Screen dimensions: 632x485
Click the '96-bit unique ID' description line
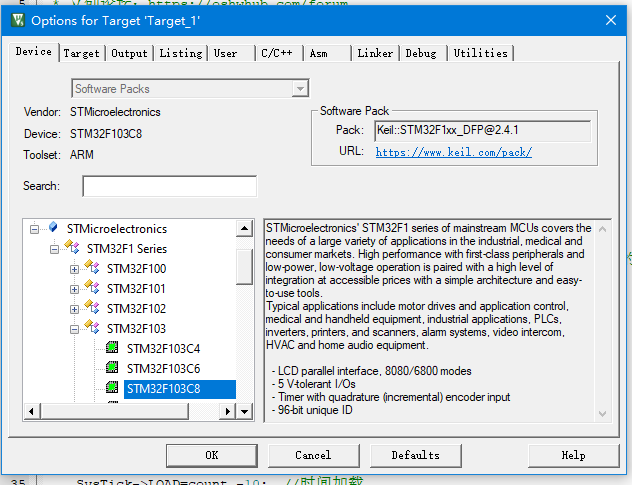tap(312, 410)
